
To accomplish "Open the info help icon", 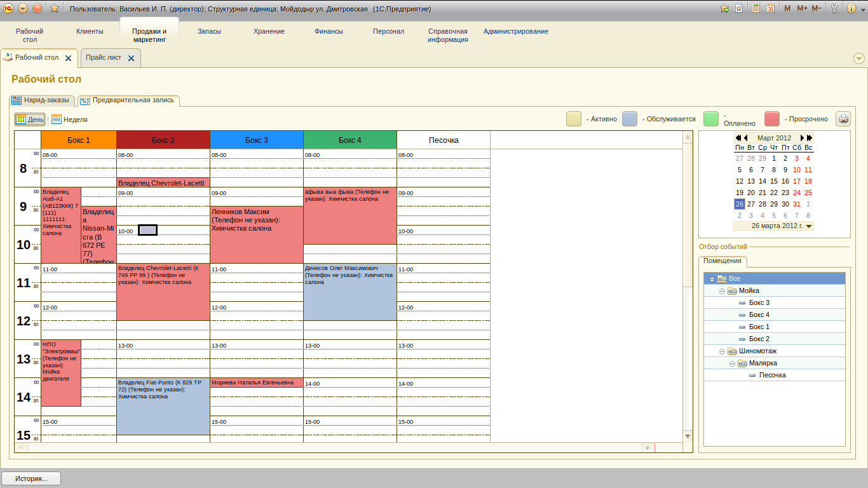I will pos(850,8).
